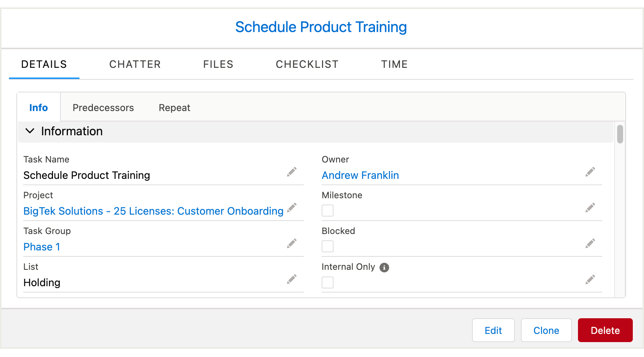
Task: Enable the Internal Only checkbox
Action: pos(328,282)
